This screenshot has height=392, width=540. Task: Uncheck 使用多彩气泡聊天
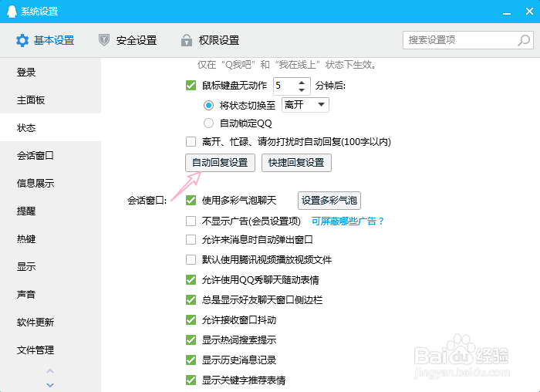click(x=191, y=201)
